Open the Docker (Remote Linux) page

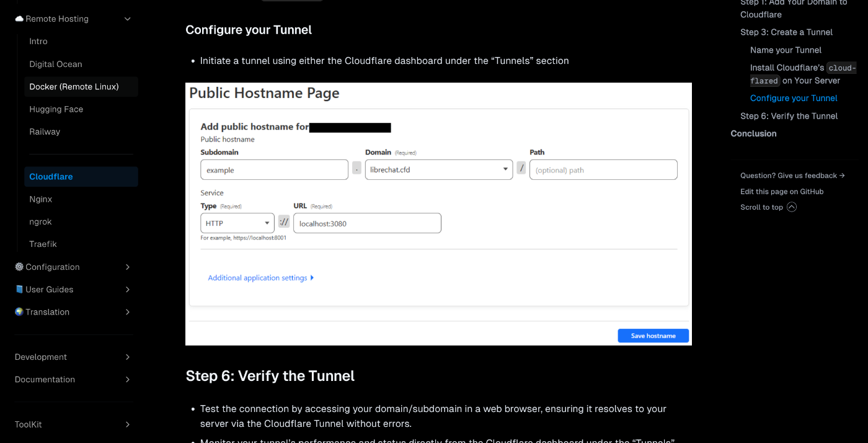point(74,87)
